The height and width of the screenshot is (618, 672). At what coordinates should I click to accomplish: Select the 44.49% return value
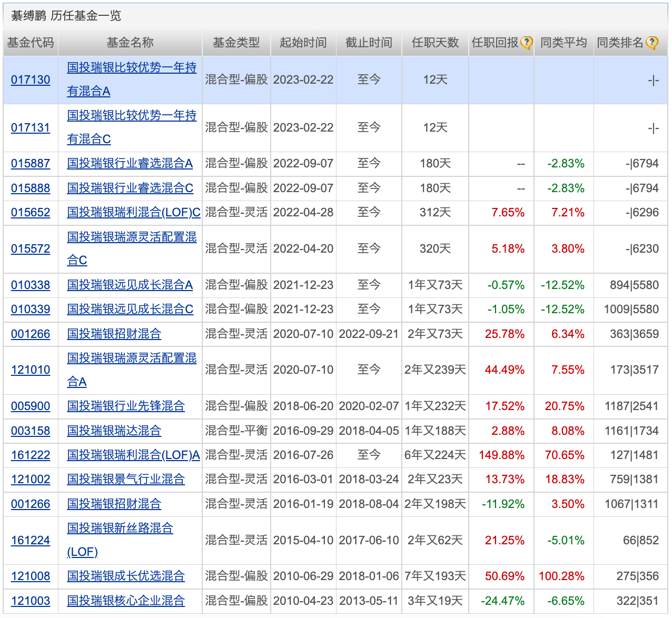[505, 370]
